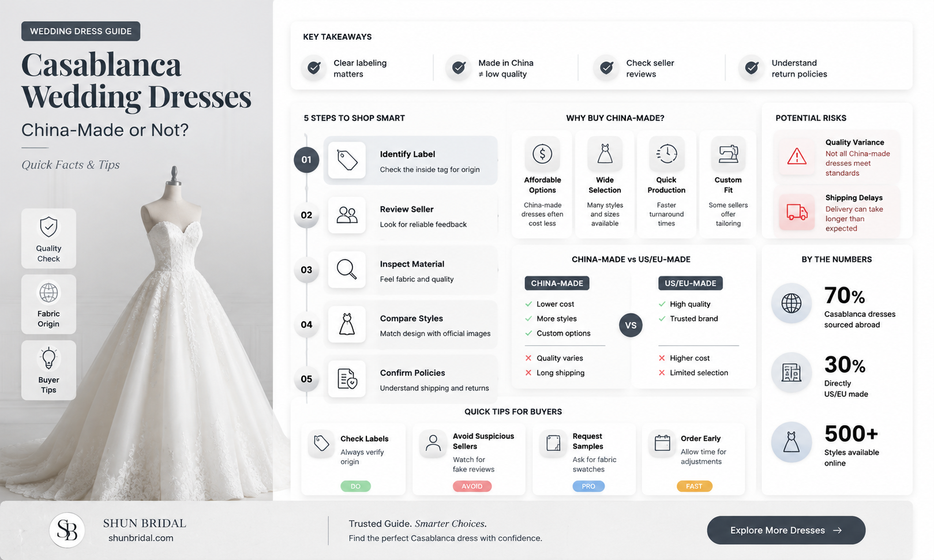Open the shunbridal.com link
Viewport: 934px width, 560px height.
tap(141, 538)
